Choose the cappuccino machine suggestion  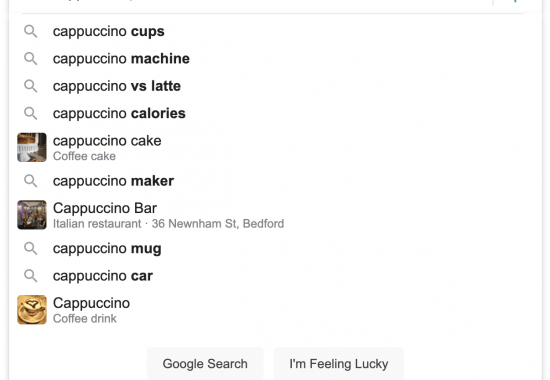[121, 59]
